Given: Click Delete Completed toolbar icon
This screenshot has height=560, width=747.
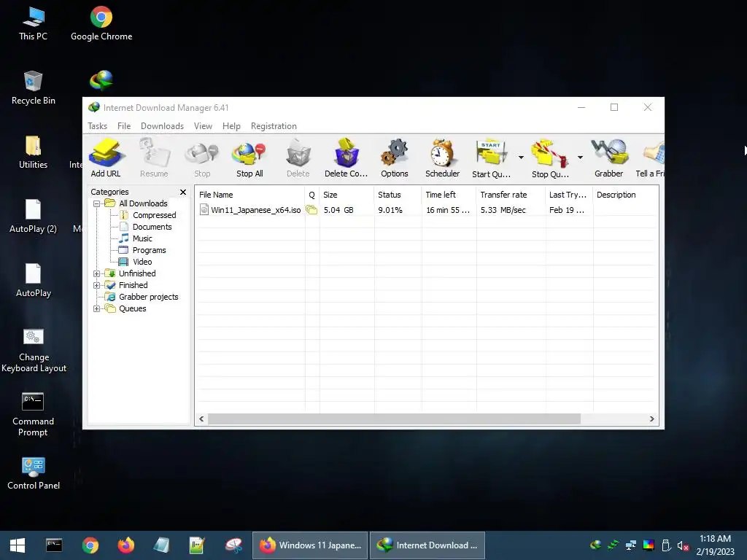Looking at the screenshot, I should click(x=347, y=157).
